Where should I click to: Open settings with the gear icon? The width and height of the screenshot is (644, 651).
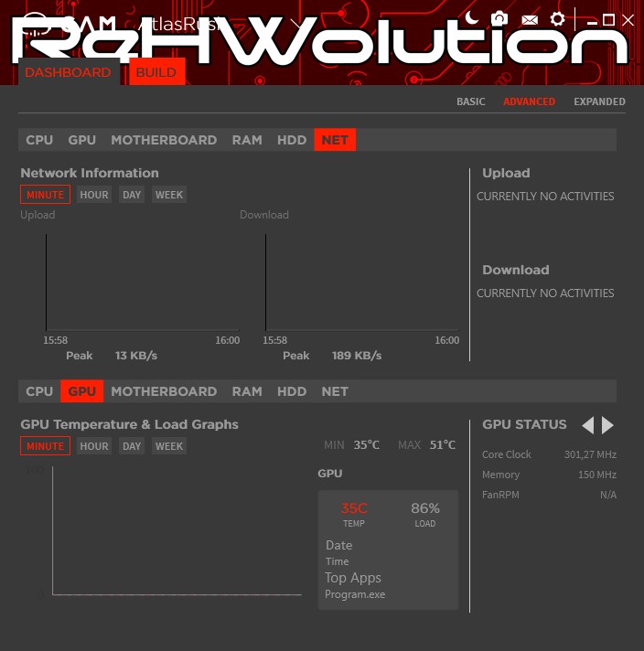coord(557,19)
